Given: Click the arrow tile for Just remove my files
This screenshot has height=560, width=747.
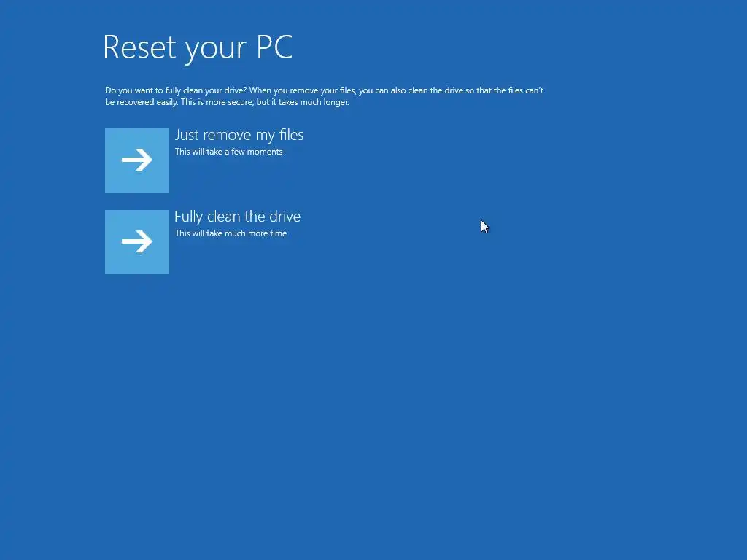Looking at the screenshot, I should 136,160.
